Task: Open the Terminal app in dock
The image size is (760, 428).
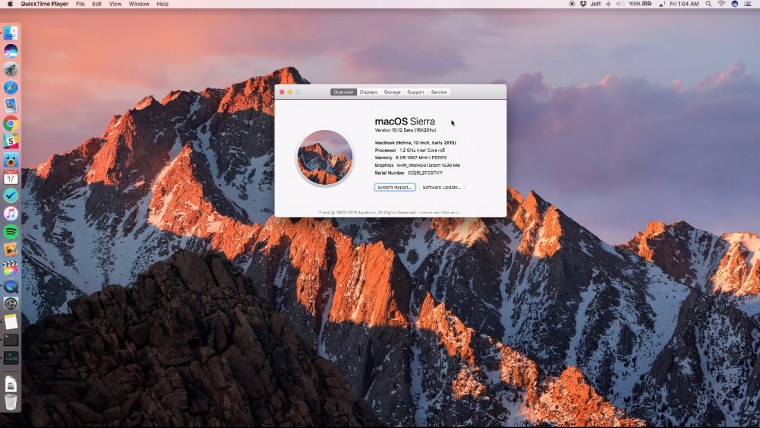Action: tap(11, 340)
